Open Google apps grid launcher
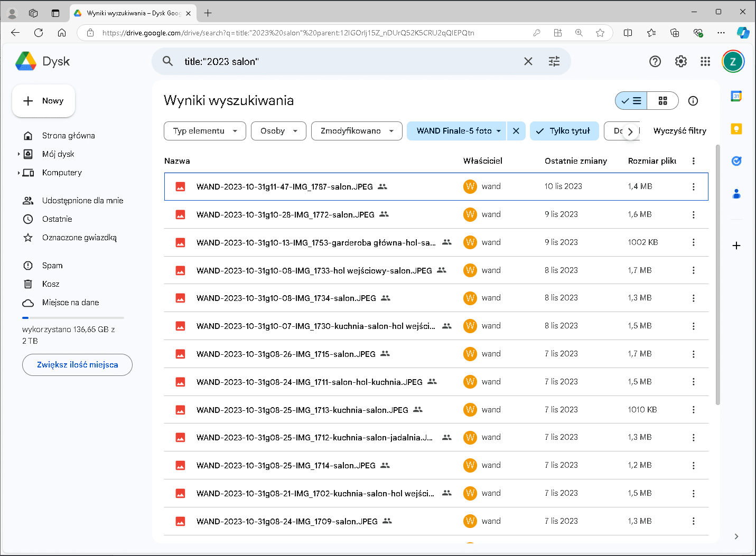This screenshot has width=756, height=556. coord(705,61)
